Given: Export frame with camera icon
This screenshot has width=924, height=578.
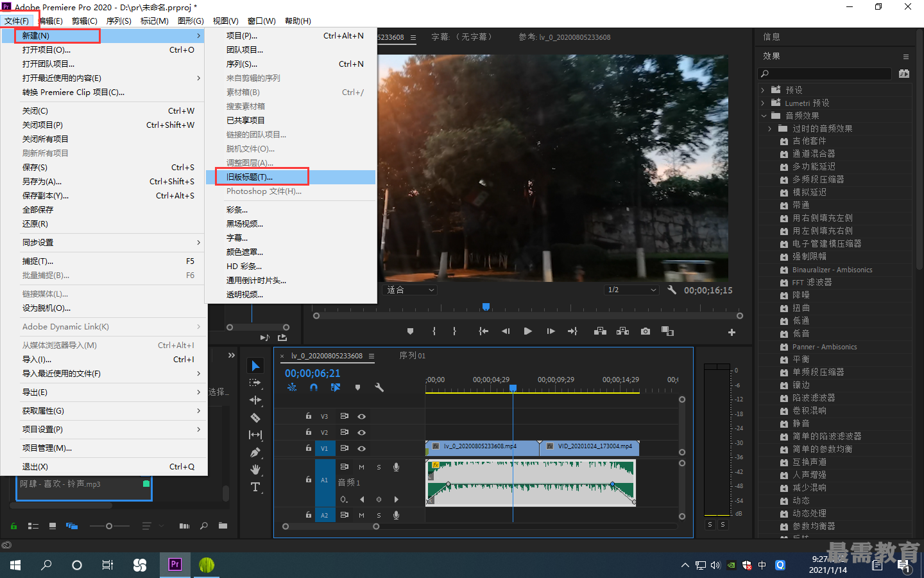Looking at the screenshot, I should (646, 331).
